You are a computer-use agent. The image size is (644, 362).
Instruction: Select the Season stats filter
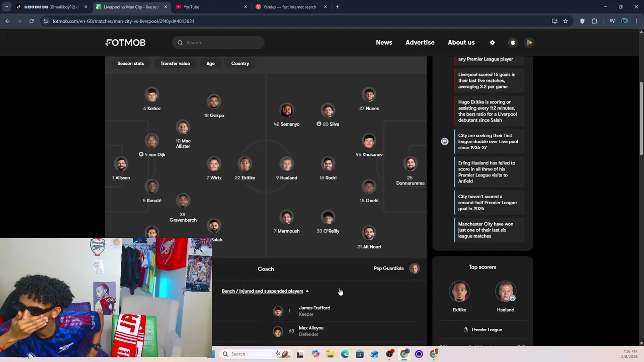click(x=130, y=63)
